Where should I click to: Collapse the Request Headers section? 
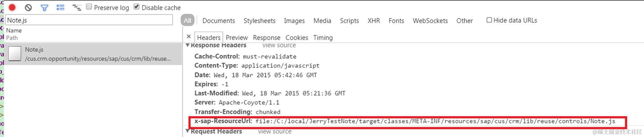click(187, 131)
